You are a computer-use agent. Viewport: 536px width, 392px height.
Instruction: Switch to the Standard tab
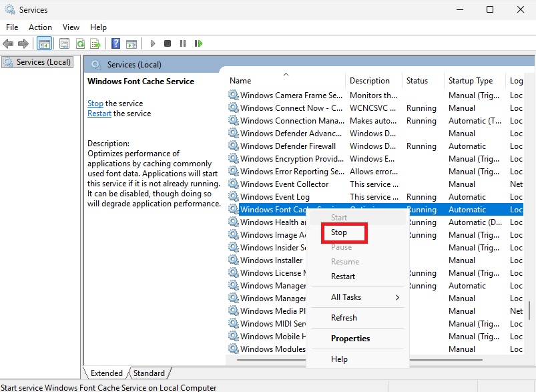pos(149,373)
